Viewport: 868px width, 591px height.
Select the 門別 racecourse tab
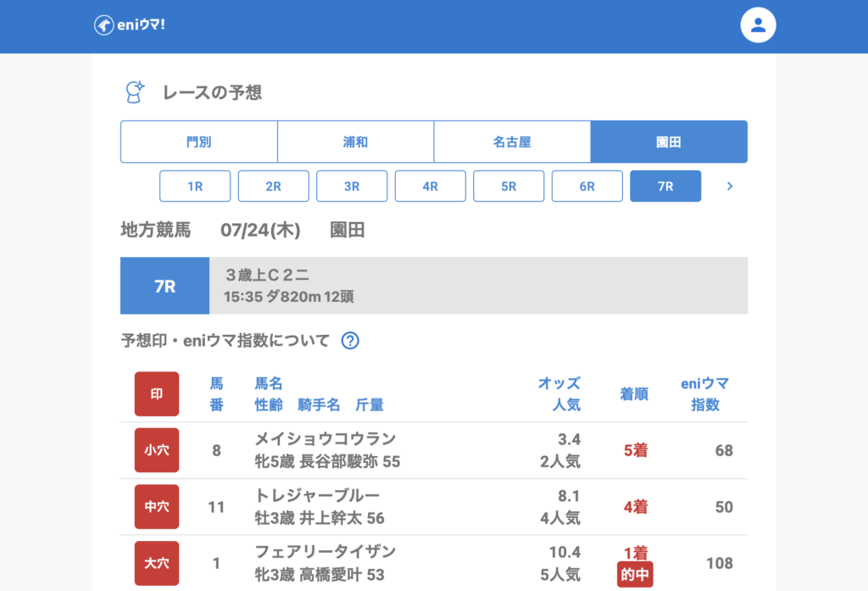199,142
